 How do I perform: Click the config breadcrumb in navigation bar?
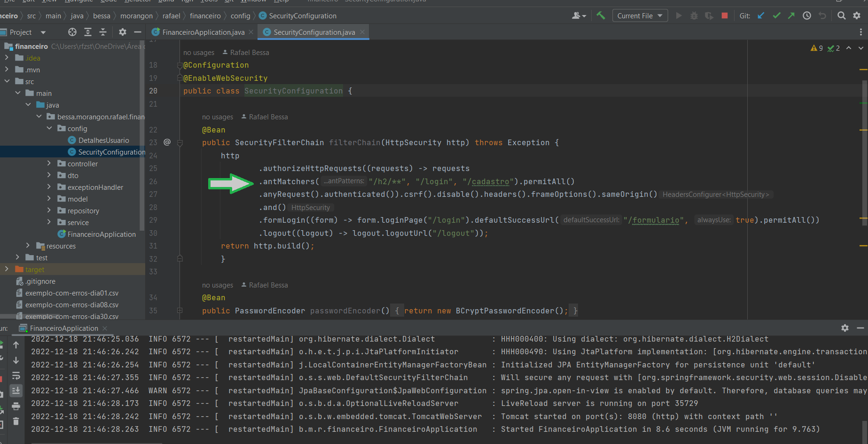[240, 16]
